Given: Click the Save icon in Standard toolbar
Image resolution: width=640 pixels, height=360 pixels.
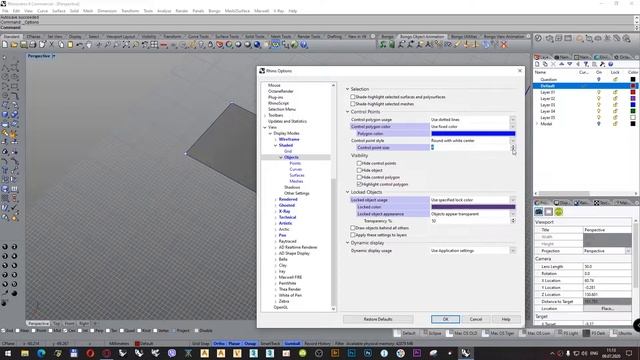Looking at the screenshot, I should tap(24, 44).
